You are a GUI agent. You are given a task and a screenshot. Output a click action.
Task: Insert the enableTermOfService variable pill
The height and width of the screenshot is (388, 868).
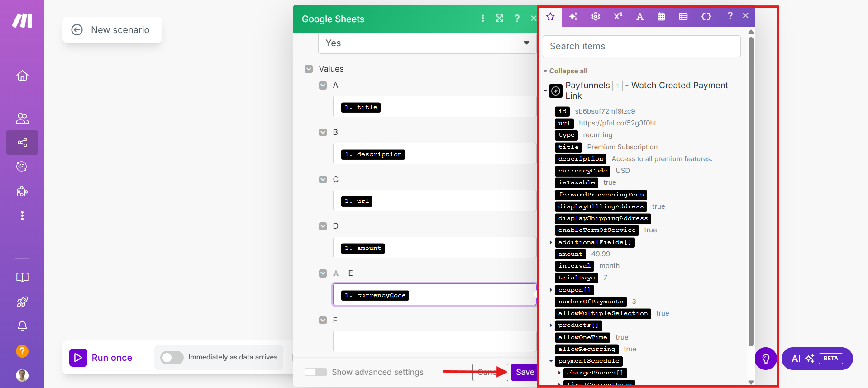point(596,230)
